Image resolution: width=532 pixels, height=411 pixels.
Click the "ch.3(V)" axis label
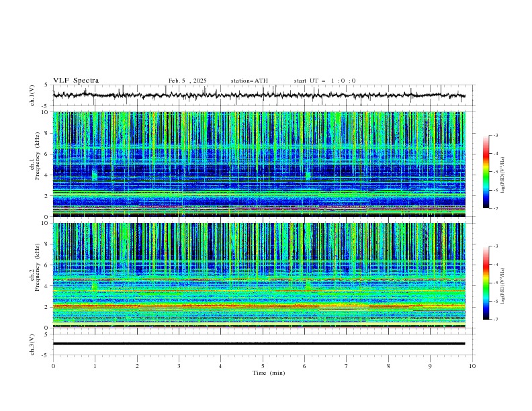coord(32,345)
